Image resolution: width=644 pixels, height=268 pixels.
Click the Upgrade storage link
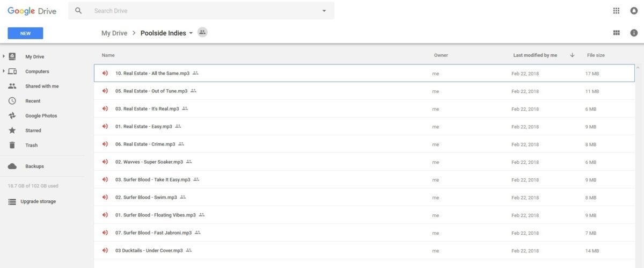tap(38, 201)
